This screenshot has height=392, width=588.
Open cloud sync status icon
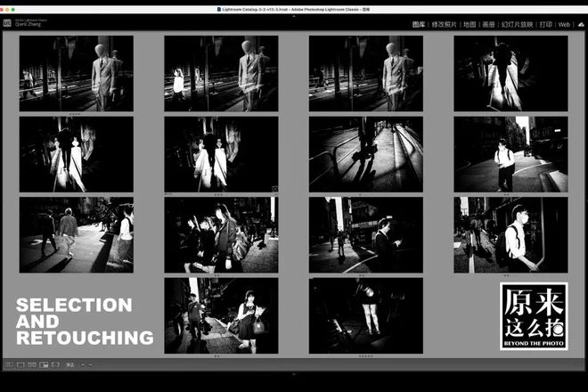pyautogui.click(x=581, y=24)
